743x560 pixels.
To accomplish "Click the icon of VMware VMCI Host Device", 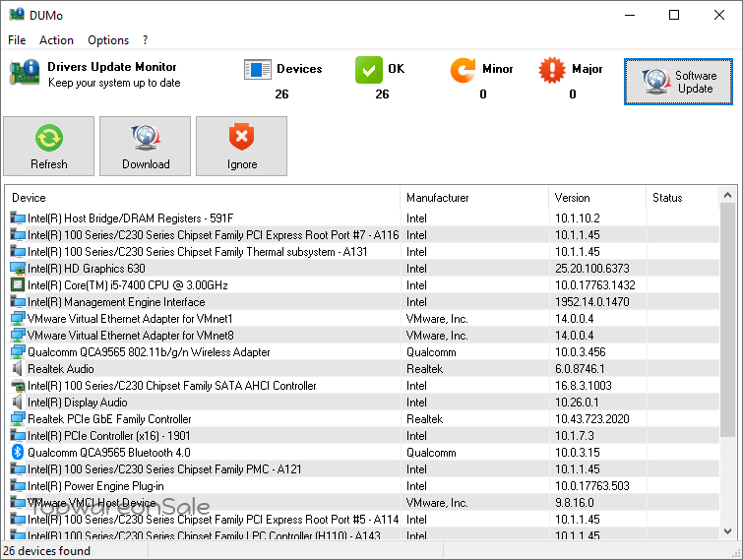I will coord(18,502).
